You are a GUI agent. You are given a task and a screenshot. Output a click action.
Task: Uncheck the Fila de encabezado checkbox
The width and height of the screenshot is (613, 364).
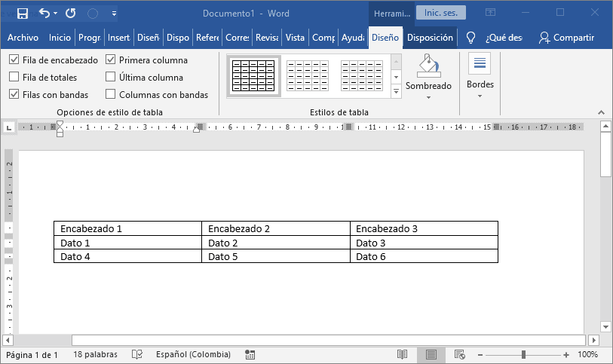coord(14,60)
